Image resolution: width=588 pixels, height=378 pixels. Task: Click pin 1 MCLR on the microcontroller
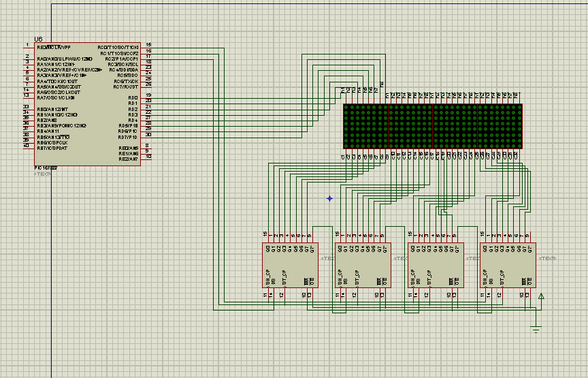pyautogui.click(x=29, y=48)
